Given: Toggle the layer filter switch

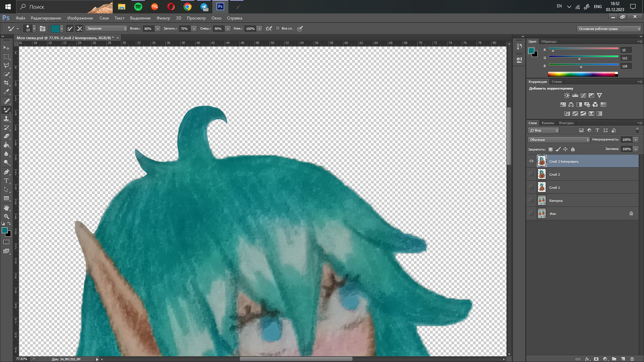Looking at the screenshot, I should click(x=638, y=130).
